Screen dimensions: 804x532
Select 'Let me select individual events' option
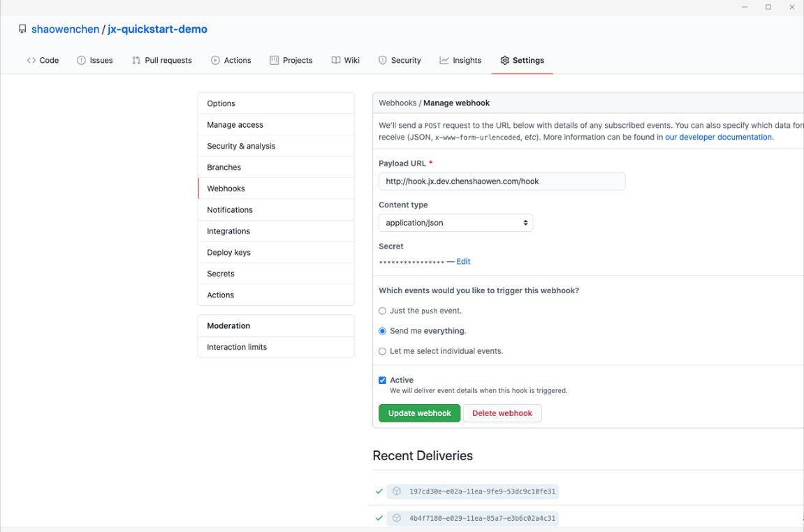[x=382, y=351]
